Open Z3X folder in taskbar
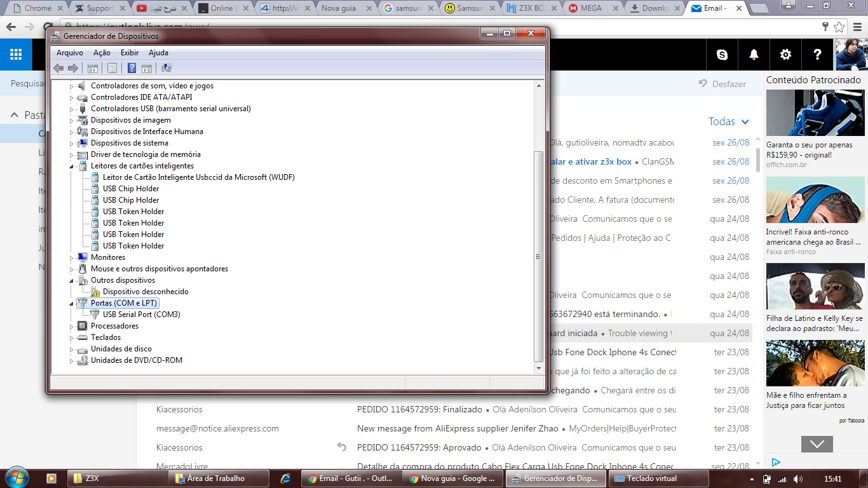This screenshot has height=488, width=868. (118, 478)
